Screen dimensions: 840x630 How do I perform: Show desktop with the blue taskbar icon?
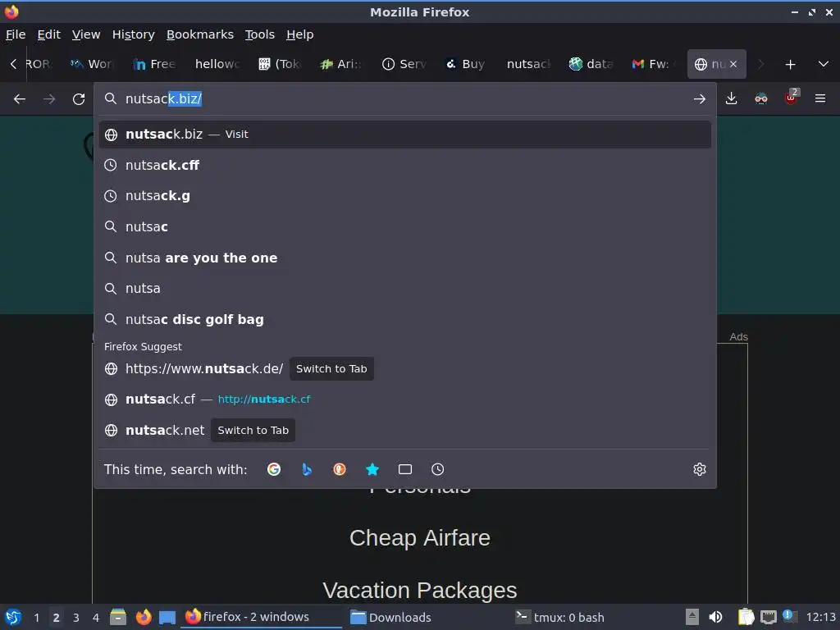(x=167, y=617)
